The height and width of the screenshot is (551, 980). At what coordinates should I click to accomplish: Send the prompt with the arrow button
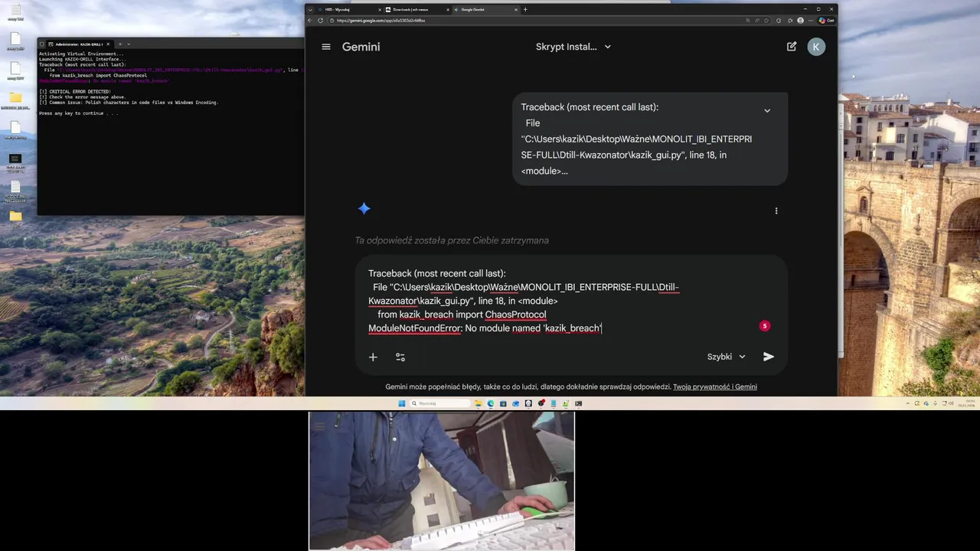point(769,357)
